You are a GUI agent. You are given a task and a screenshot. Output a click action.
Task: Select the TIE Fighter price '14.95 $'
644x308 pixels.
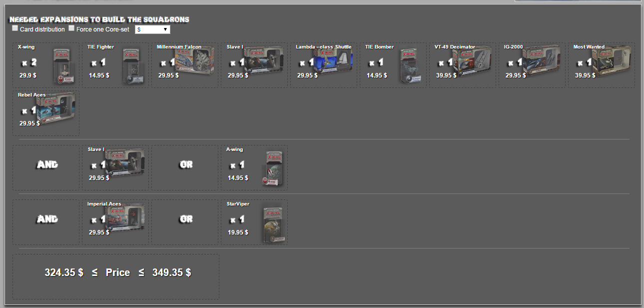pyautogui.click(x=99, y=75)
